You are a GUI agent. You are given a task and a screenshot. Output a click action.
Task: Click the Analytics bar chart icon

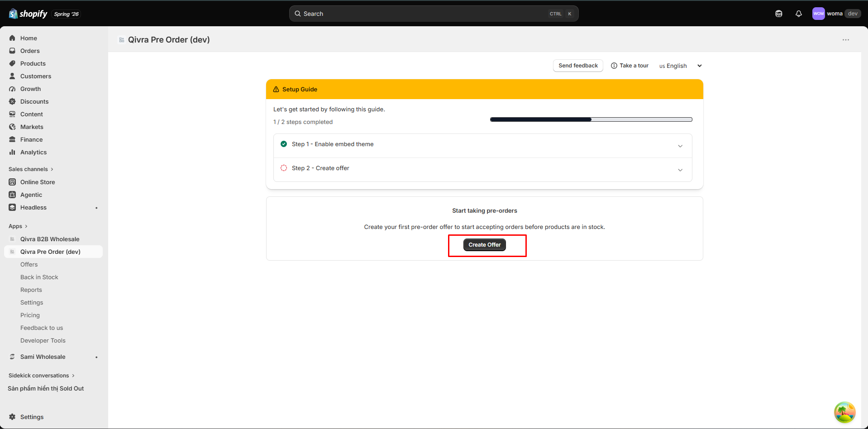click(x=12, y=152)
